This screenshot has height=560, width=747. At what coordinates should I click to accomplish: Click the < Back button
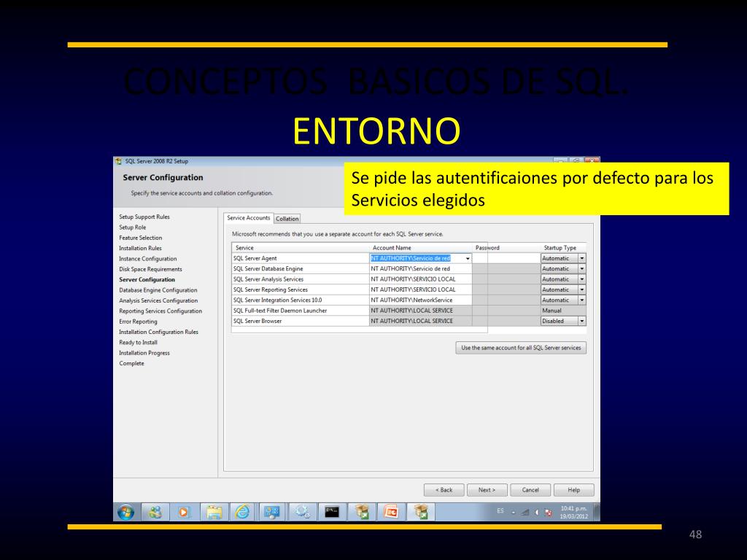(x=444, y=490)
